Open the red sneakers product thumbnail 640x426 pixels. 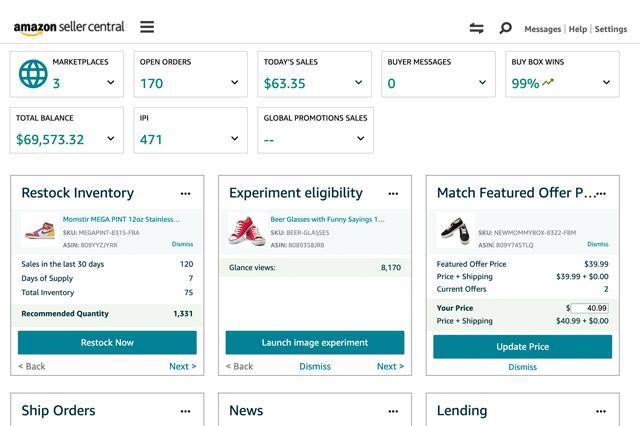(247, 230)
